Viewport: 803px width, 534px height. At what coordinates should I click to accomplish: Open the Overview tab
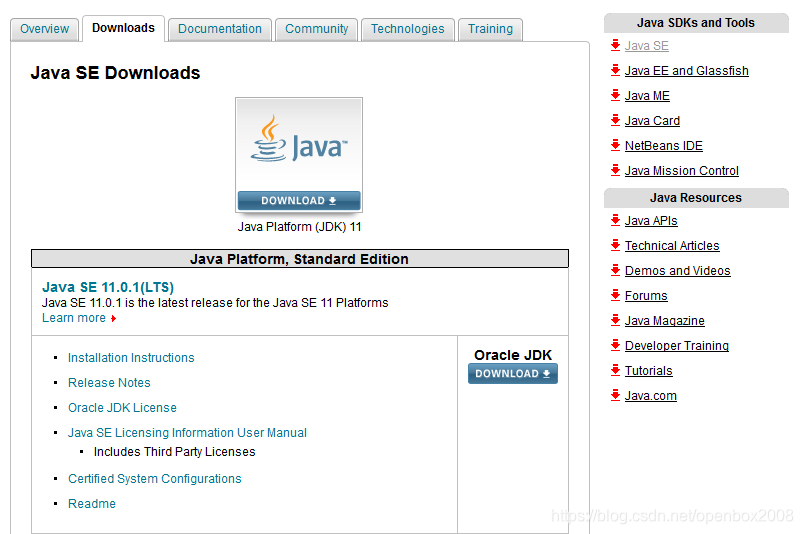pyautogui.click(x=45, y=29)
